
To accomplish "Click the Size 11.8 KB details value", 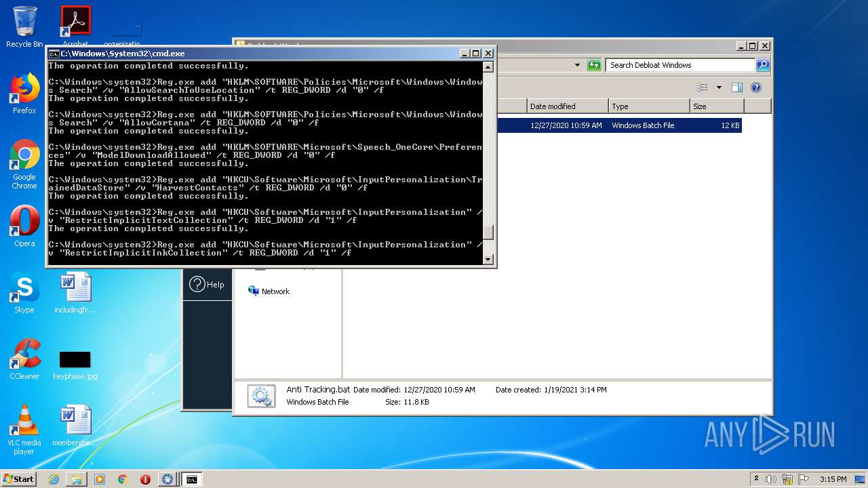I will [x=416, y=402].
